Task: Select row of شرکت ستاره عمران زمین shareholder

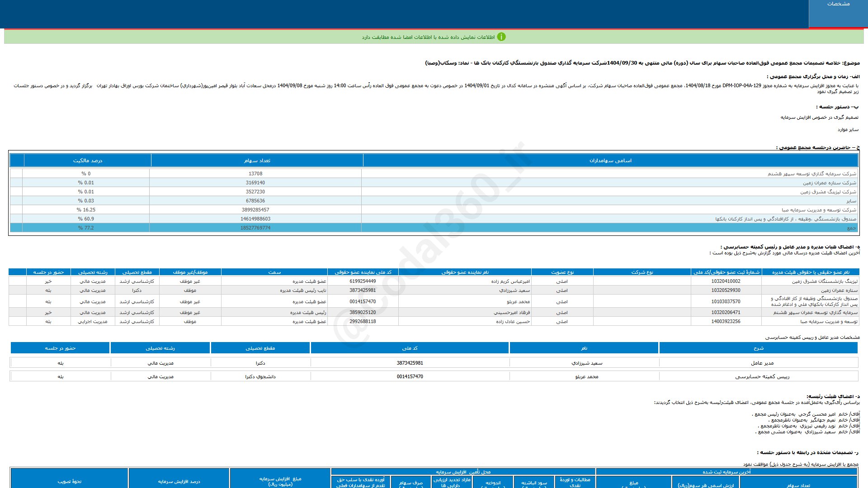Action: [829, 183]
